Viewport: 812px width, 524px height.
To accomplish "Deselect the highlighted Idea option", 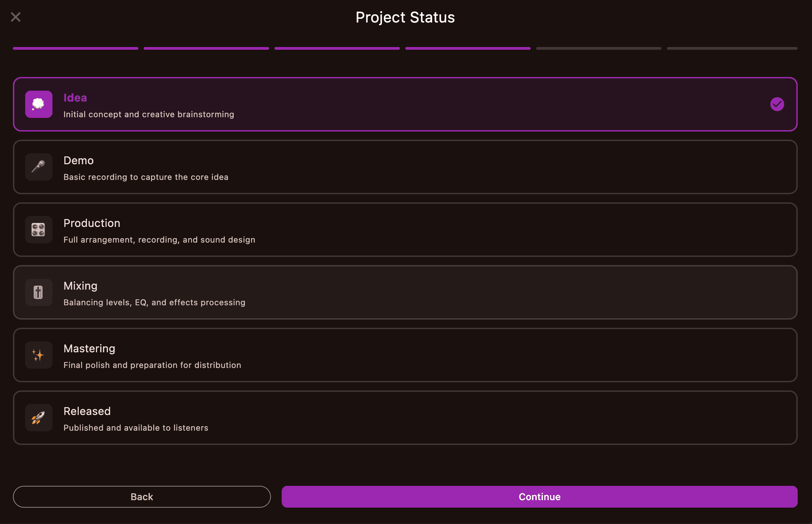I will pyautogui.click(x=405, y=104).
